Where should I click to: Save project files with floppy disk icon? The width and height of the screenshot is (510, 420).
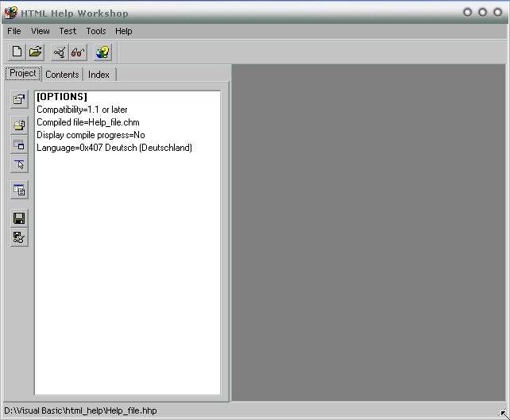point(19,218)
